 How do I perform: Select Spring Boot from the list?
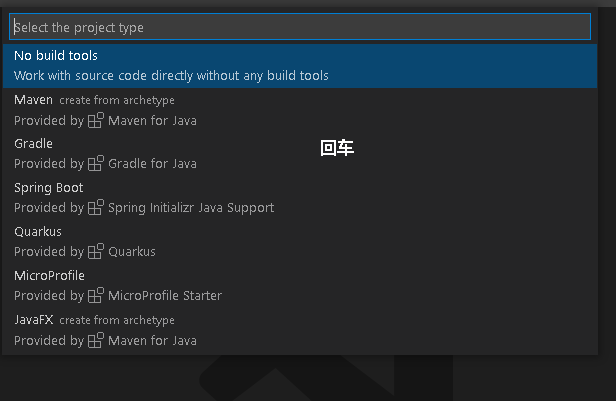(x=49, y=188)
